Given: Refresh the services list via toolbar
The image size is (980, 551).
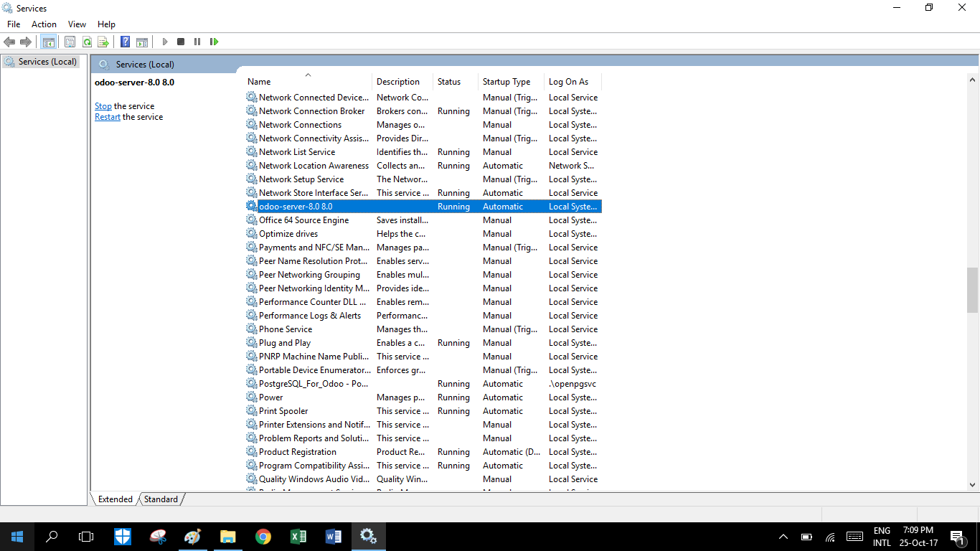Looking at the screenshot, I should 87,42.
